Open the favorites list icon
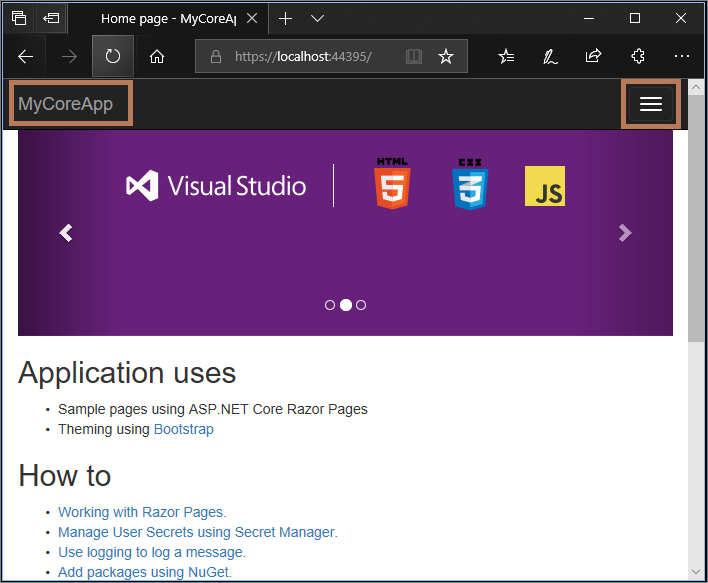Viewport: 708px width, 583px height. pyautogui.click(x=507, y=57)
